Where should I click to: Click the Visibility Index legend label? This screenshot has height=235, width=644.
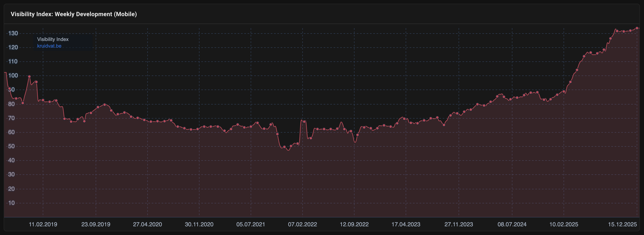(53, 39)
